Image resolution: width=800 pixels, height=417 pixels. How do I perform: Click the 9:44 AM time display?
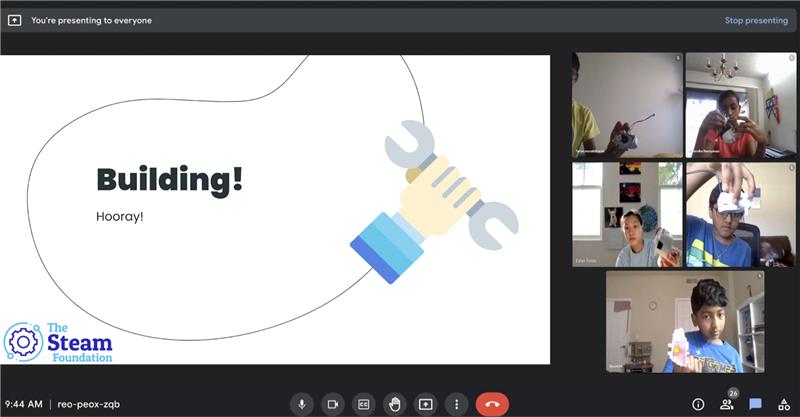click(x=24, y=404)
